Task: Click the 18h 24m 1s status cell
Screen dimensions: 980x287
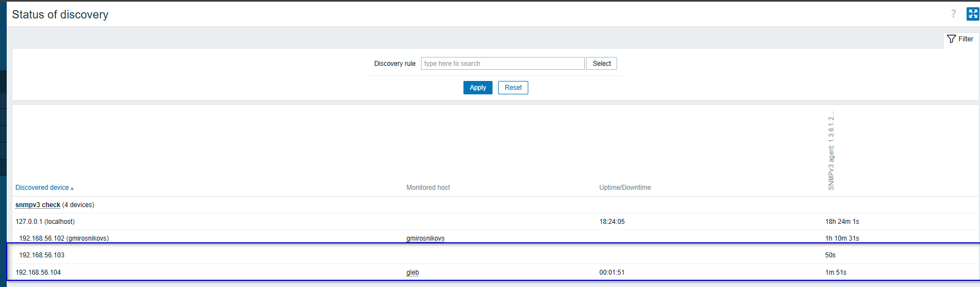Action: tap(842, 222)
